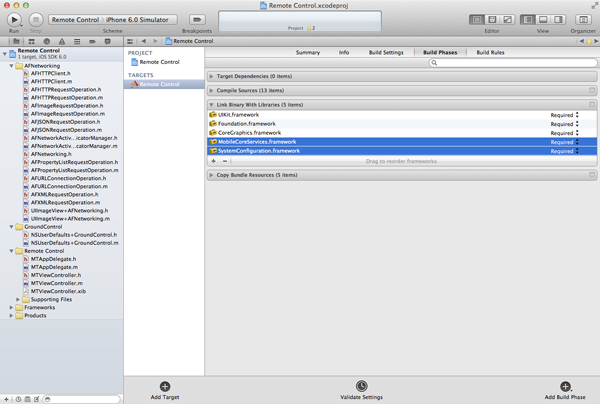Viewport: 600px width, 404px height.
Task: Open related files menu in jump bar
Action: click(130, 41)
